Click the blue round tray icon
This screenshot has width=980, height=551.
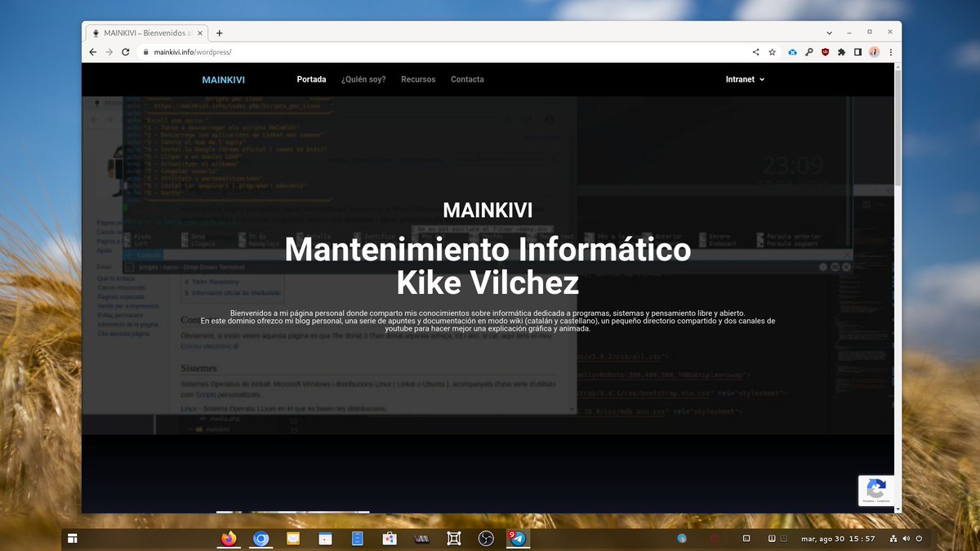(682, 539)
